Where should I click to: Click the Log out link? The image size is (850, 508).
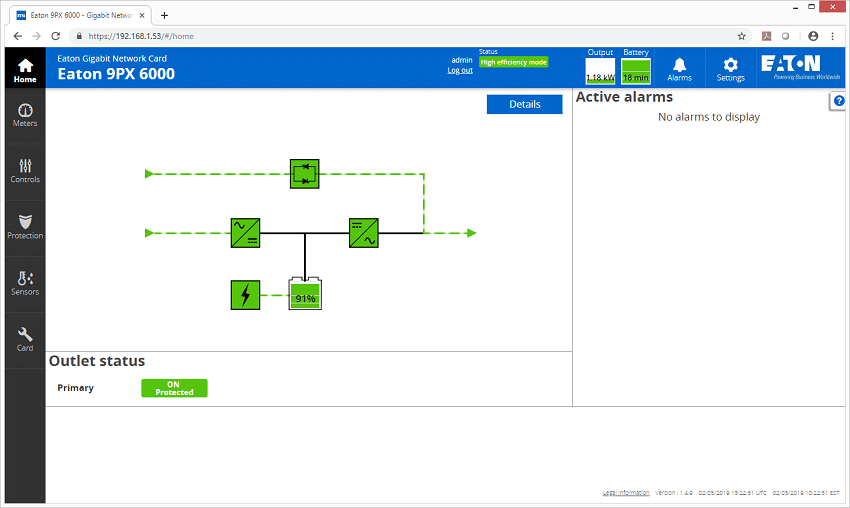click(x=460, y=70)
